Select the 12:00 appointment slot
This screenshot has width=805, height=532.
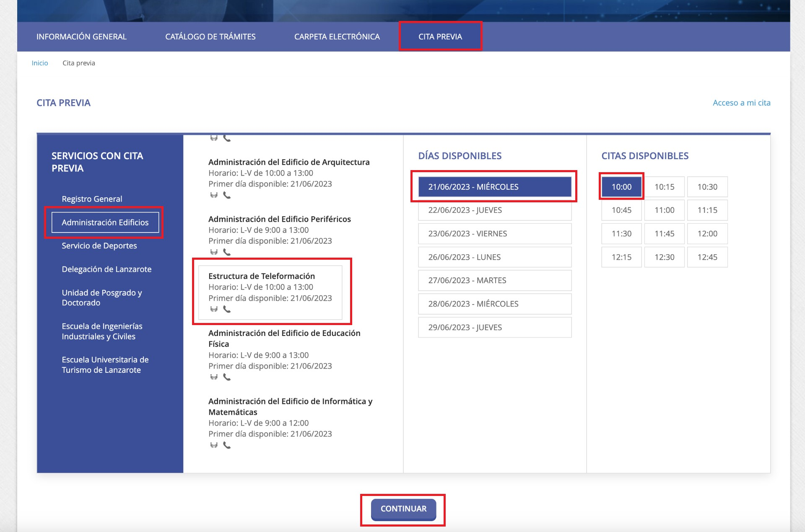click(x=707, y=234)
